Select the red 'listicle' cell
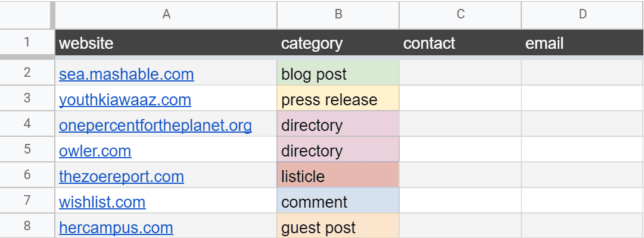 (338, 177)
